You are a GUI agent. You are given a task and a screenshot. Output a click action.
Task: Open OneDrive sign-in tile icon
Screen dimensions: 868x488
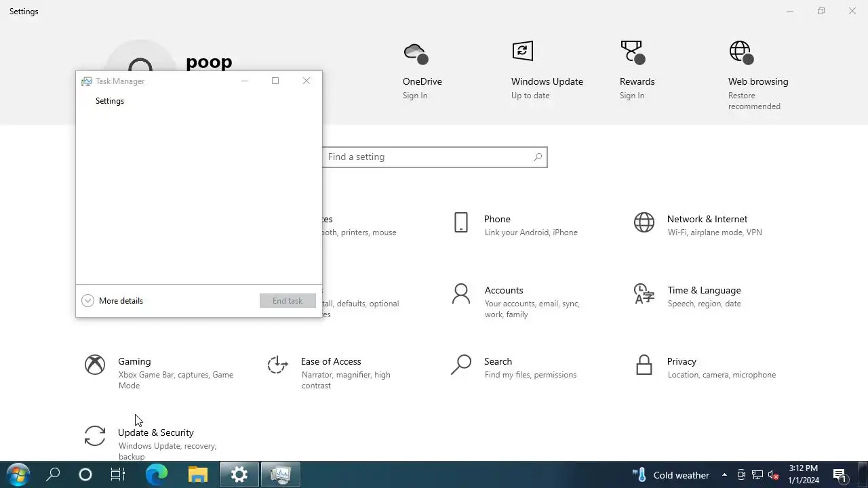click(x=416, y=53)
